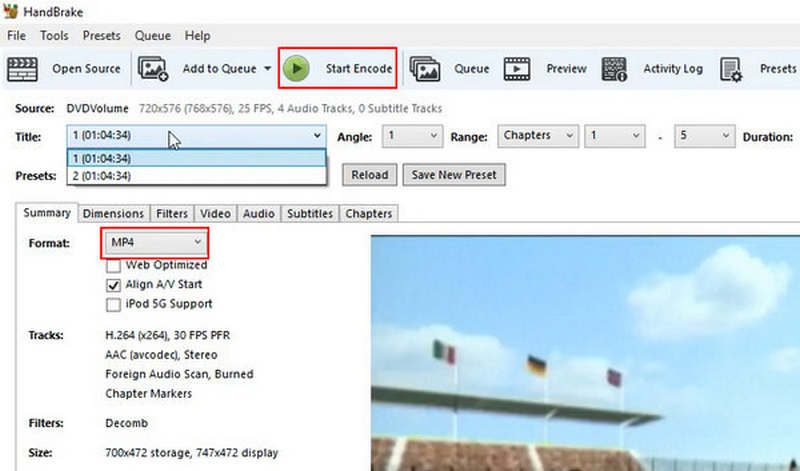Open the Tools menu
The height and width of the screenshot is (471, 800).
pos(54,36)
